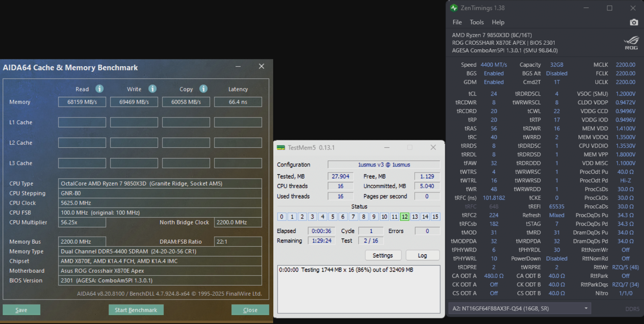Close the AIDA64 benchmark window via X

tap(261, 67)
